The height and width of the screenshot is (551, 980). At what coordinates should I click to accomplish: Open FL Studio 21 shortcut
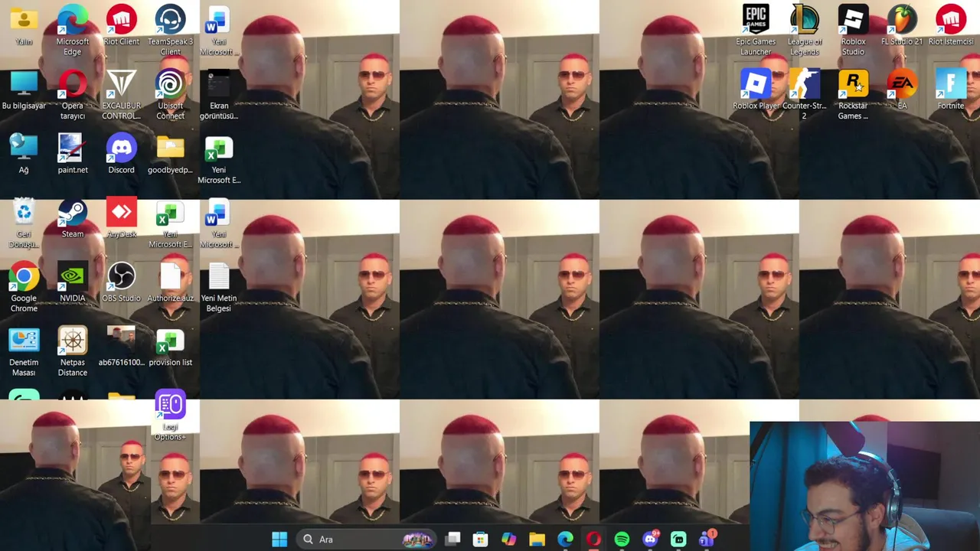[902, 25]
